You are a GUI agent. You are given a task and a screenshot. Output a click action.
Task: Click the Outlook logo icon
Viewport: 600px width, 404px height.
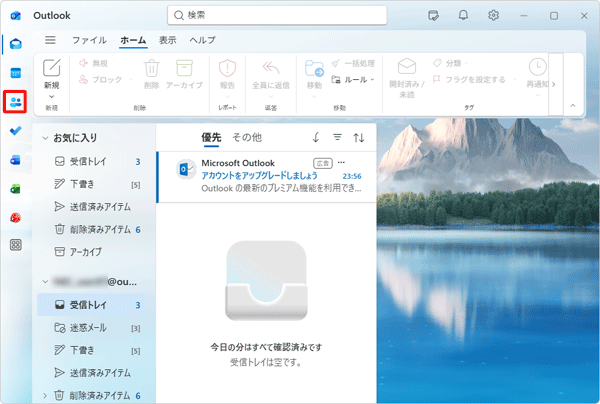coord(16,16)
